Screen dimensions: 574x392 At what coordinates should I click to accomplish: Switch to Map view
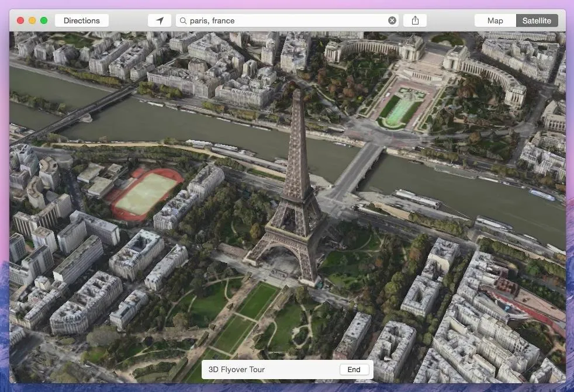tap(495, 20)
